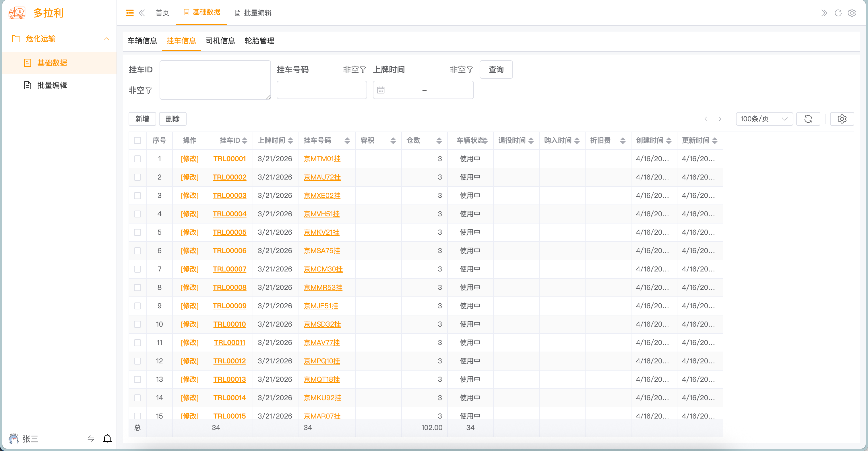
Task: Select all rows with header checkbox
Action: 137,141
